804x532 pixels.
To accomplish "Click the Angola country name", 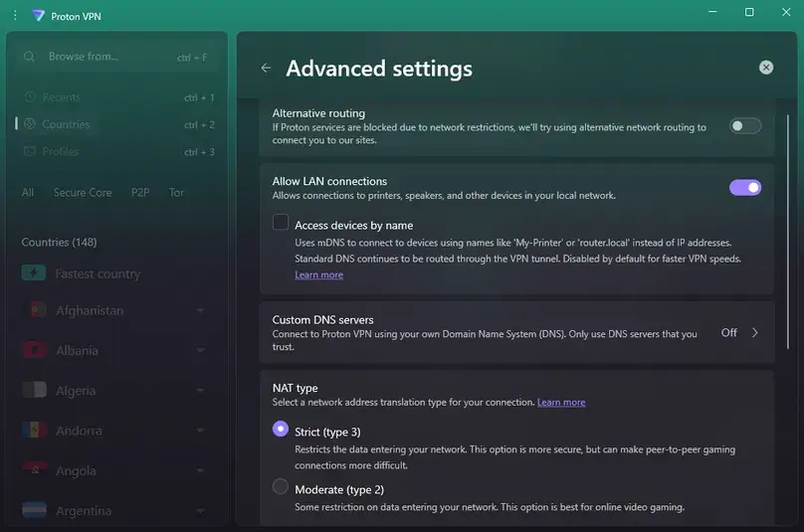I will coord(76,470).
